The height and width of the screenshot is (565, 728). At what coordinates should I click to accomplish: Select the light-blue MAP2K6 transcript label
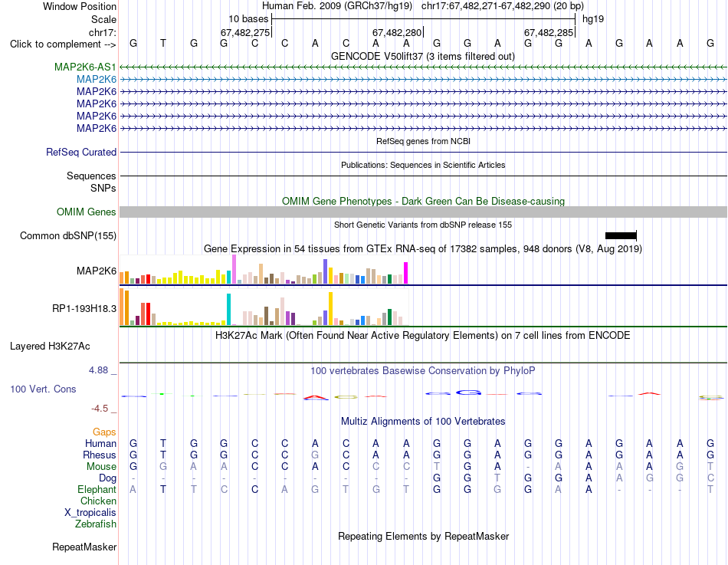pyautogui.click(x=97, y=79)
